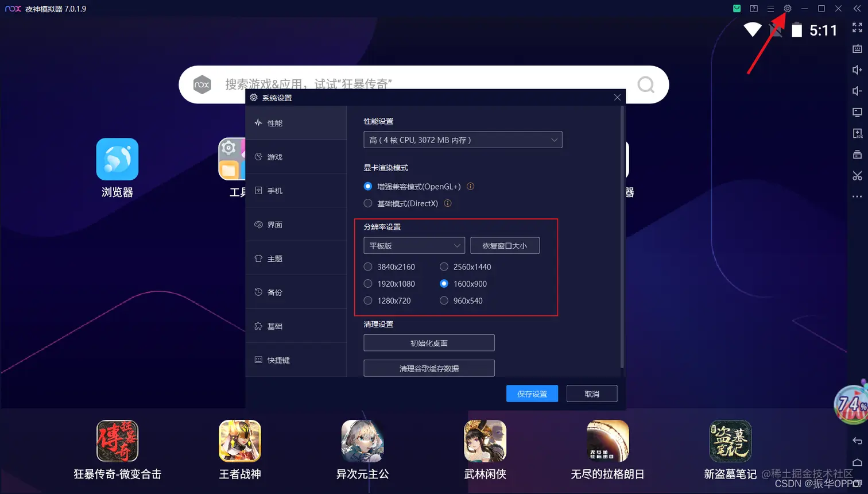Viewport: 868px width, 494px height.
Task: Launch the 王者战神 game icon
Action: click(x=240, y=441)
